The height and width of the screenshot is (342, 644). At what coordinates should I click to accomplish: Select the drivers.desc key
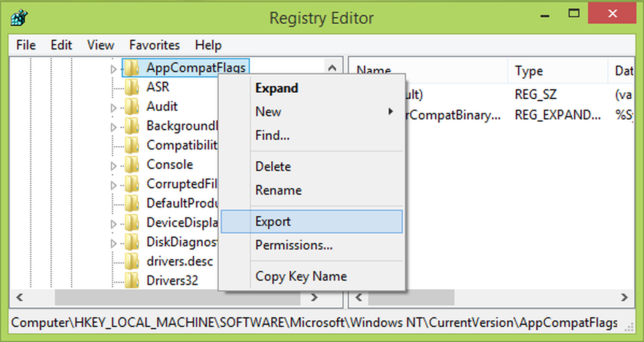click(180, 261)
